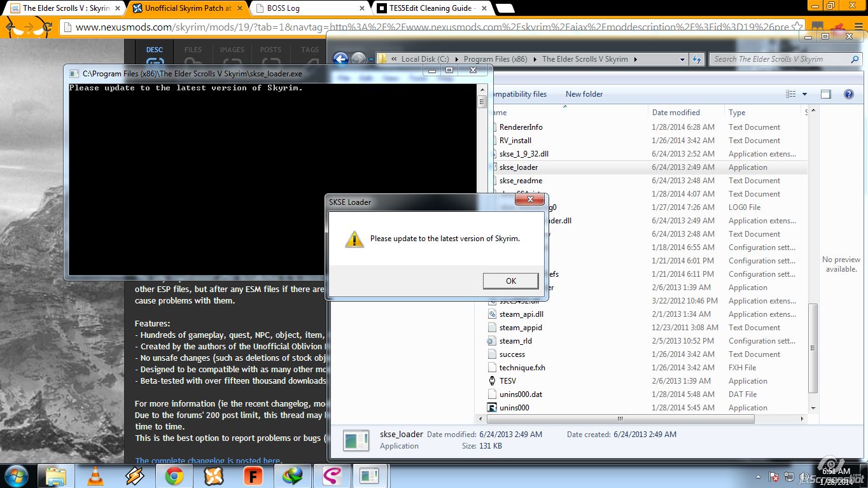The image size is (868, 488).
Task: Click the steam_api.dll file icon
Action: point(493,314)
